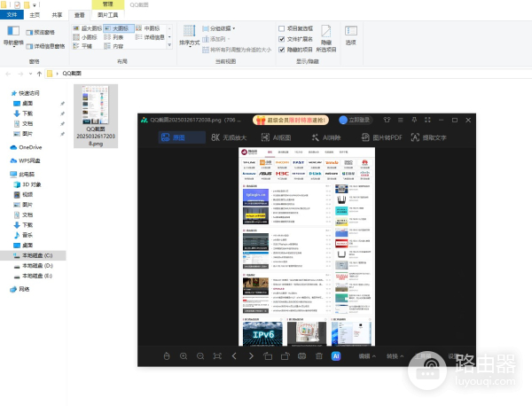Delete the image using trash icon

tap(319, 356)
